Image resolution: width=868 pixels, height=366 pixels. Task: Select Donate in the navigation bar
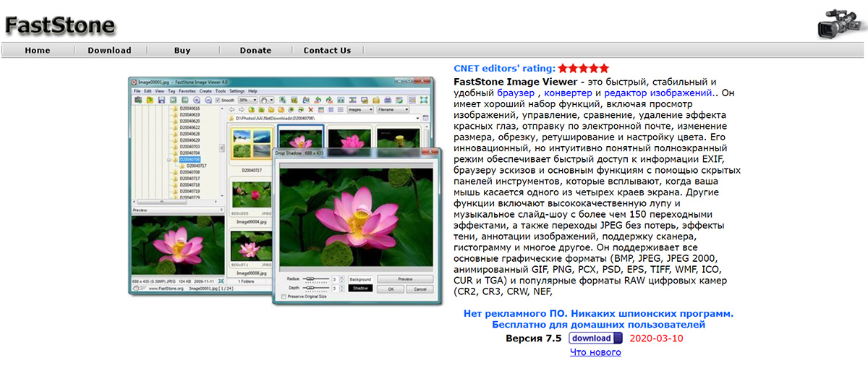point(255,51)
